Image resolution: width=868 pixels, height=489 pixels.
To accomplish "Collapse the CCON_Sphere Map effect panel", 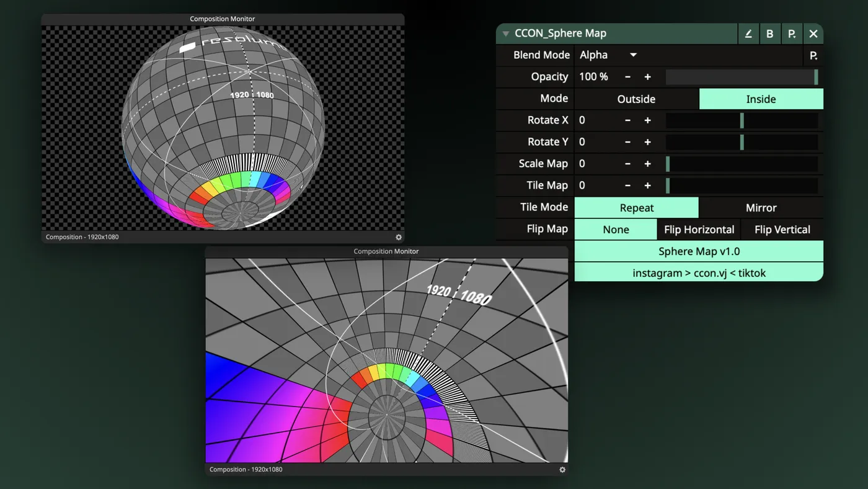I will pyautogui.click(x=506, y=34).
